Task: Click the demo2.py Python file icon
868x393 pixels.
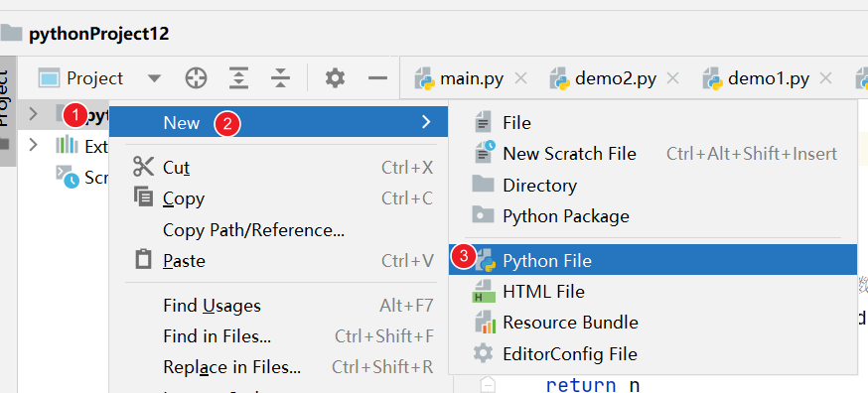Action: click(560, 78)
